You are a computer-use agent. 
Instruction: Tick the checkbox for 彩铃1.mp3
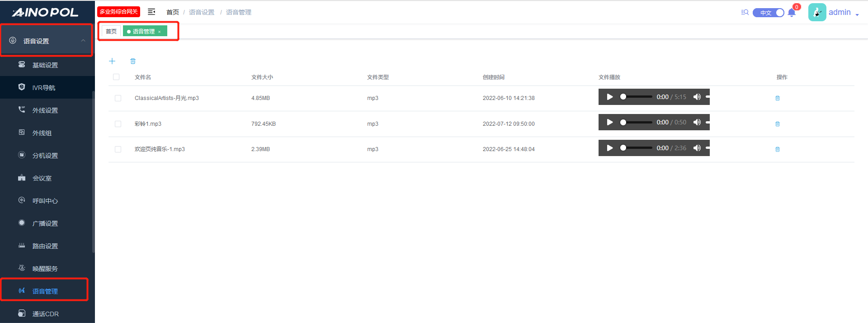pos(118,124)
